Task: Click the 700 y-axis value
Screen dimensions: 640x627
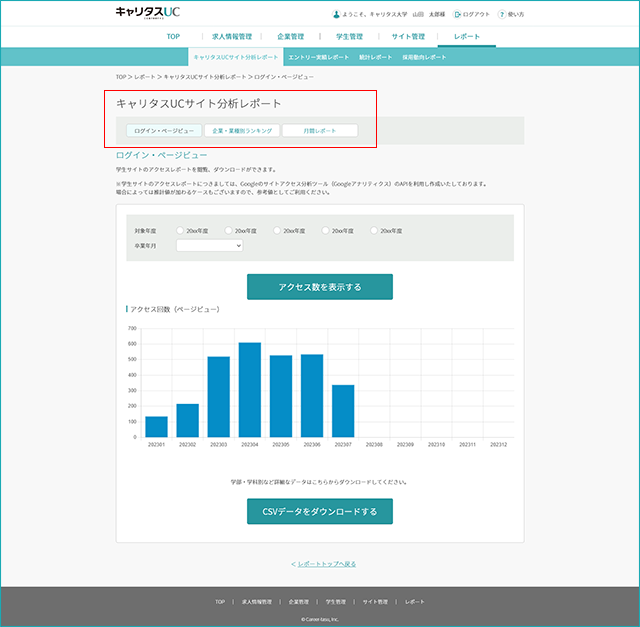Action: (x=132, y=328)
